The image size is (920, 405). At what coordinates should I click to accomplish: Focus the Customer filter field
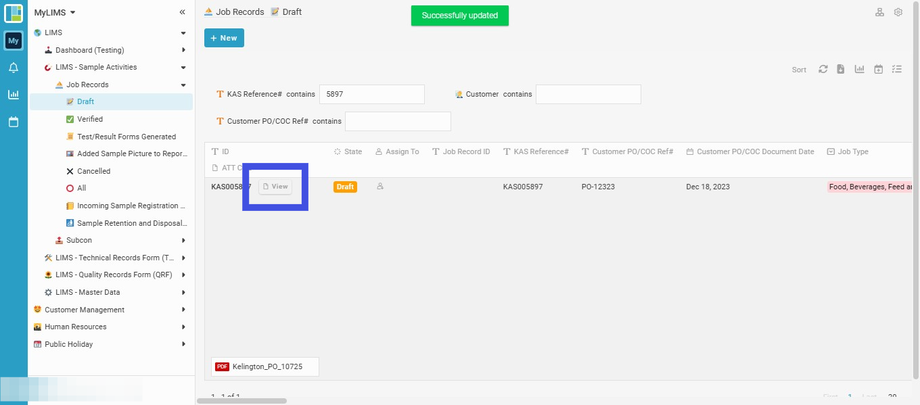[x=588, y=94]
